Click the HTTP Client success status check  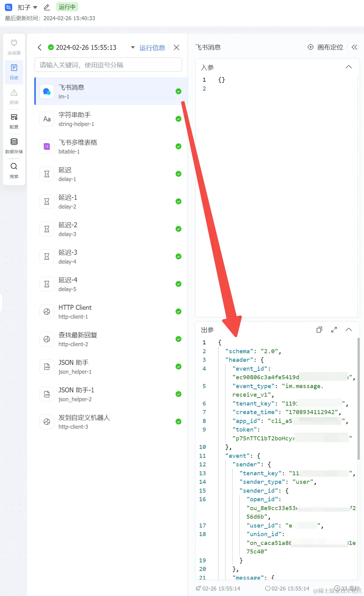pos(179,312)
